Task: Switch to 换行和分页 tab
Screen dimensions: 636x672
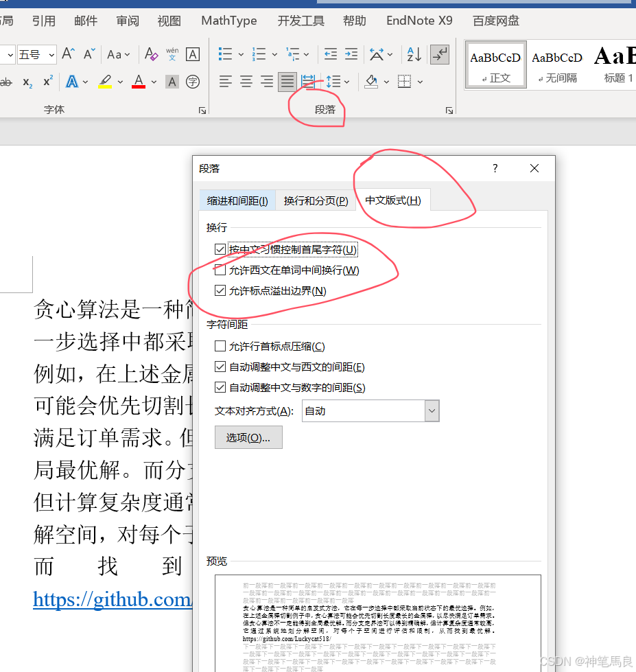Action: pyautogui.click(x=316, y=201)
